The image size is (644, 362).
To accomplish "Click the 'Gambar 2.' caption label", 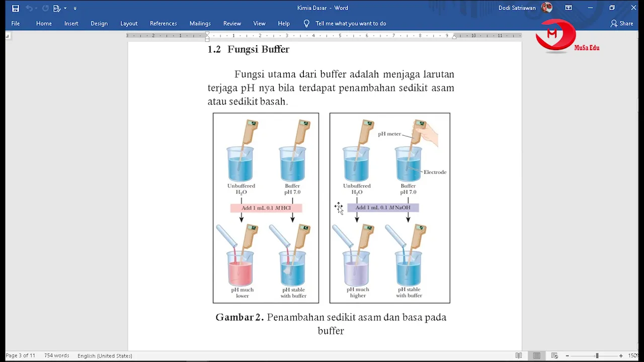I will point(239,317).
